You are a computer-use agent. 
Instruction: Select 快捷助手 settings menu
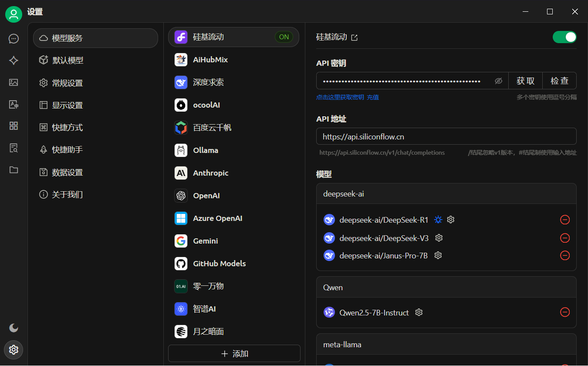coord(95,149)
